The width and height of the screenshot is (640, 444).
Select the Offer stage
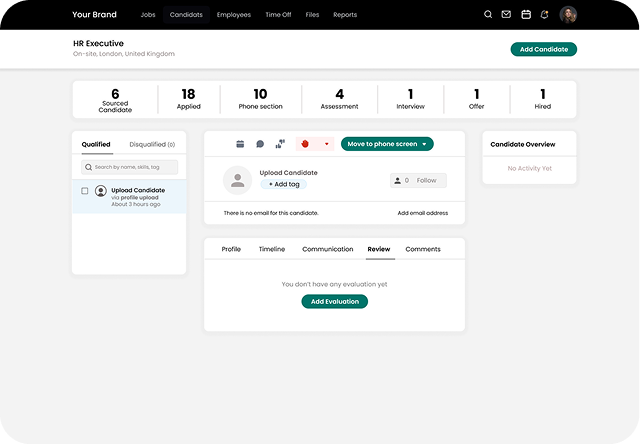pyautogui.click(x=476, y=100)
